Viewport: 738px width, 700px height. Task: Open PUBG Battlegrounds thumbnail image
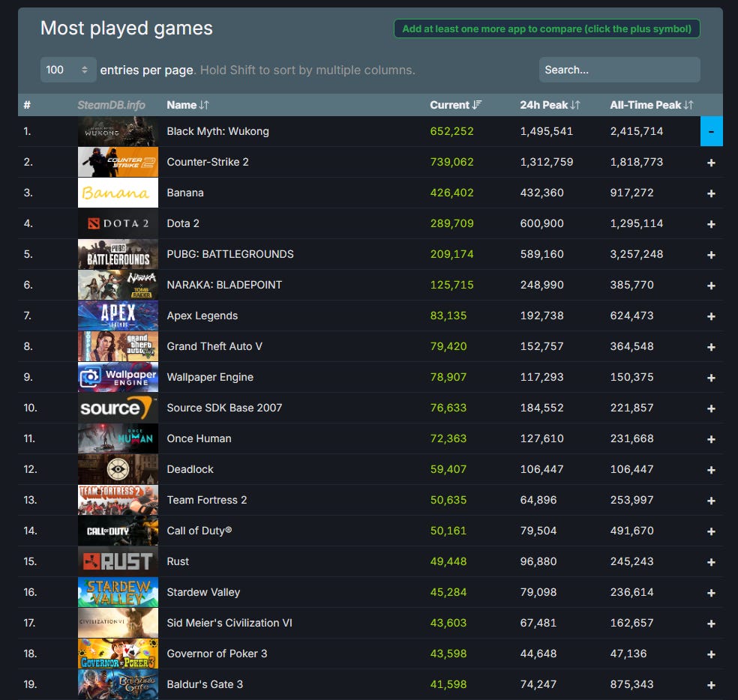click(x=118, y=254)
